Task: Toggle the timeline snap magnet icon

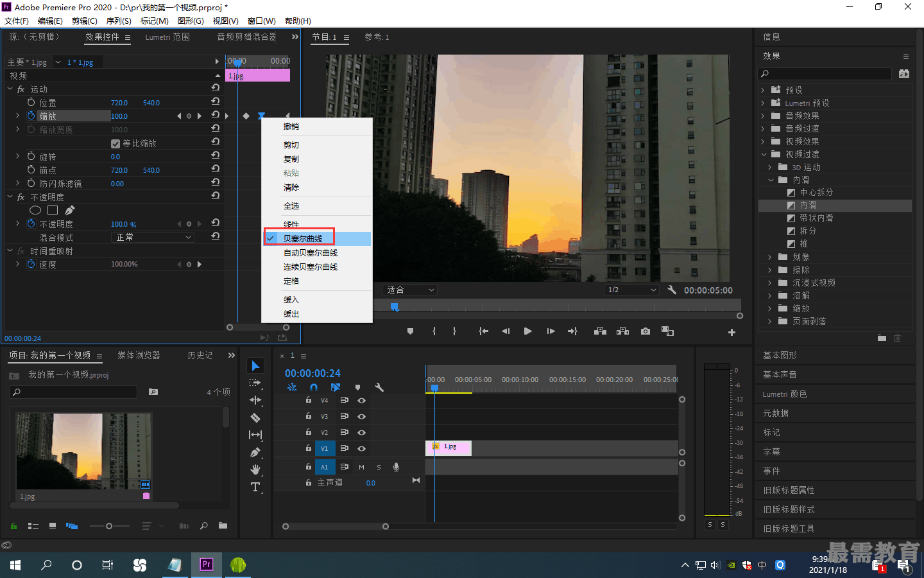Action: pyautogui.click(x=314, y=387)
